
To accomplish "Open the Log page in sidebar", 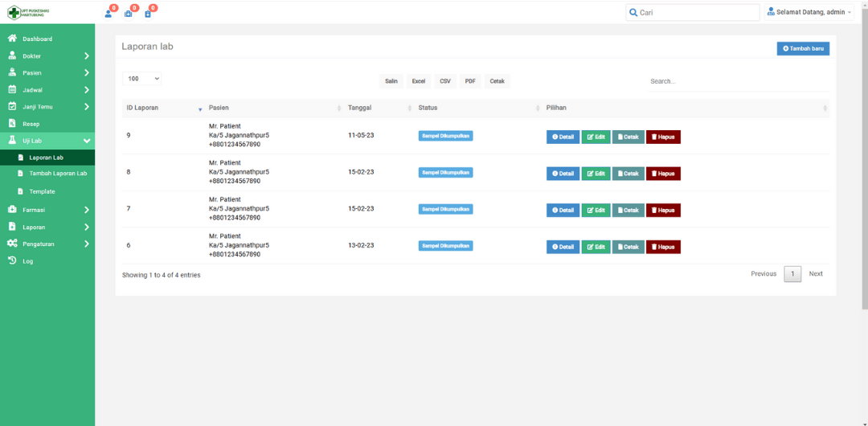I will pos(27,261).
